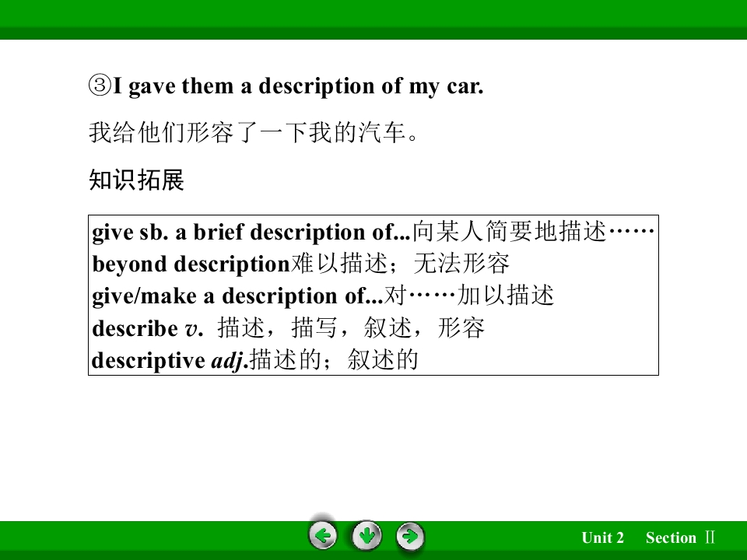Click the '知识拓展' heading
This screenshot has height=560, width=747.
pos(136,180)
